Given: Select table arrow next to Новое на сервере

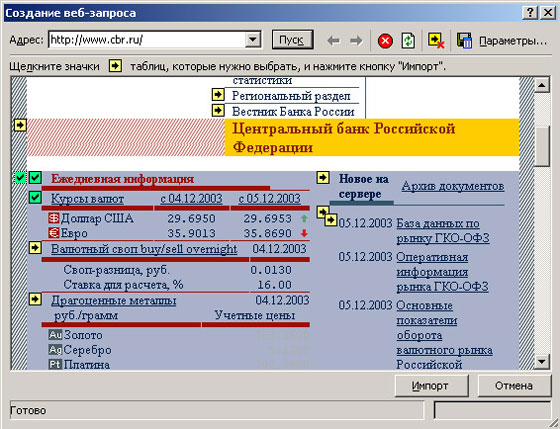Looking at the screenshot, I should (x=323, y=178).
